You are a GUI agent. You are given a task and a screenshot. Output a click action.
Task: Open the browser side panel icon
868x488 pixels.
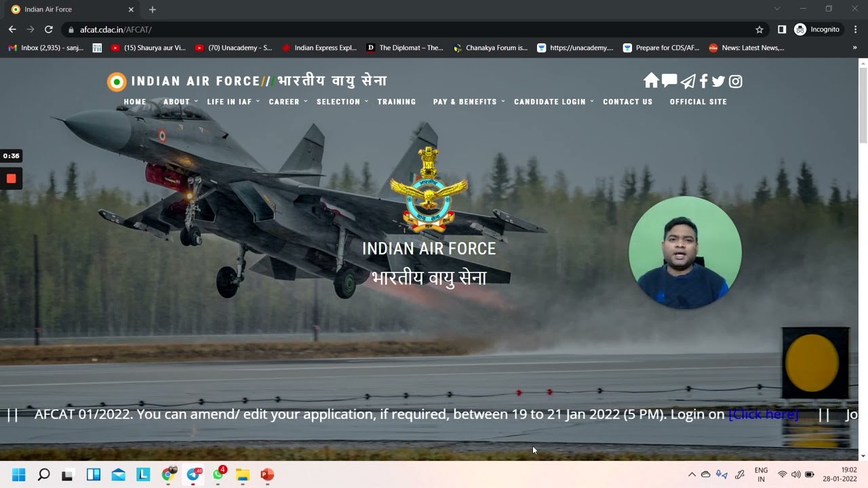782,29
